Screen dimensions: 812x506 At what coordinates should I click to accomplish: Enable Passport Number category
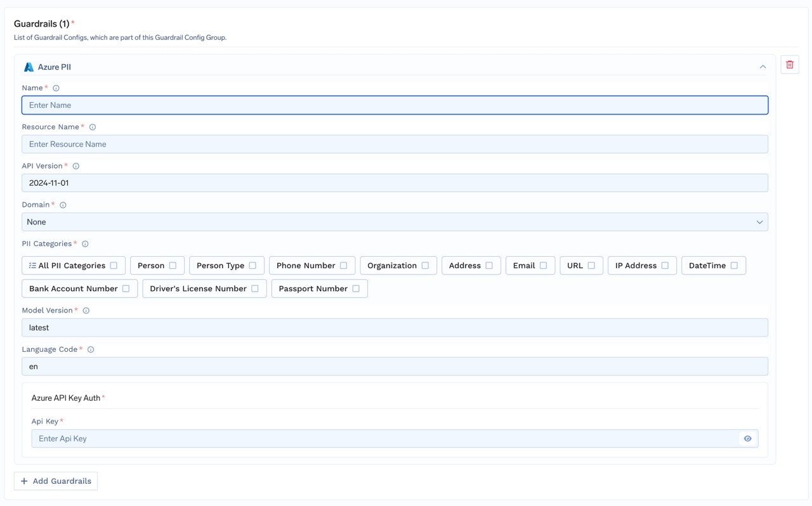coord(356,289)
